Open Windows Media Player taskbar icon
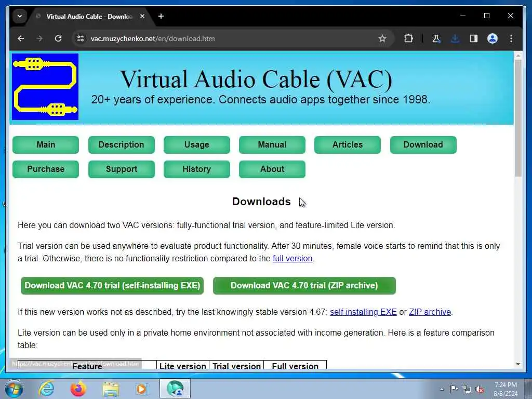 [x=142, y=389]
